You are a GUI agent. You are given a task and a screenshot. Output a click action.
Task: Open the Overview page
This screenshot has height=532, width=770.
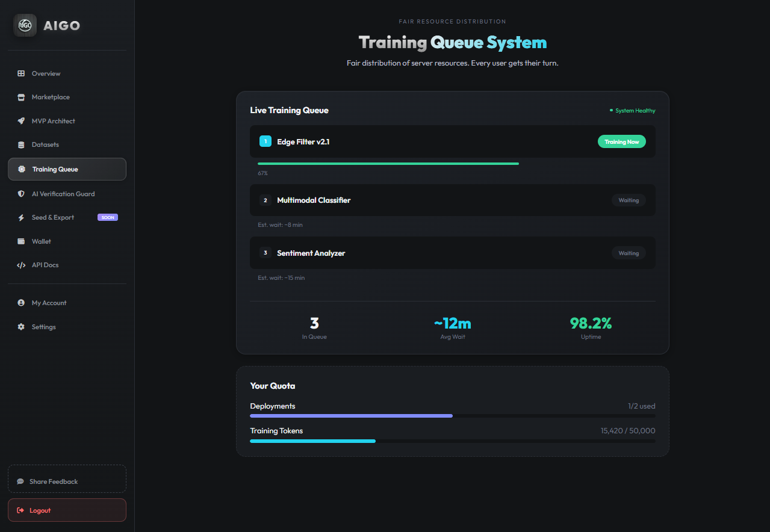point(67,73)
